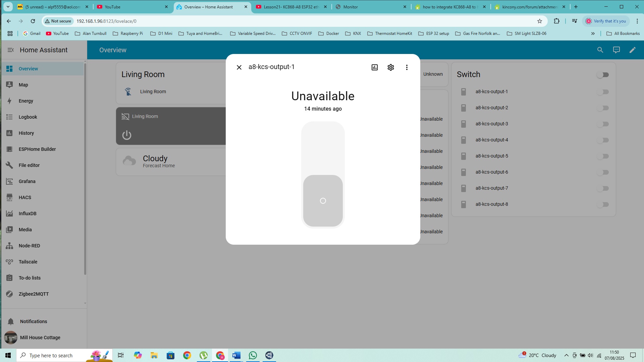Screen dimensions: 644x362
Task: Select Logbook in the sidebar
Action: coord(28,117)
